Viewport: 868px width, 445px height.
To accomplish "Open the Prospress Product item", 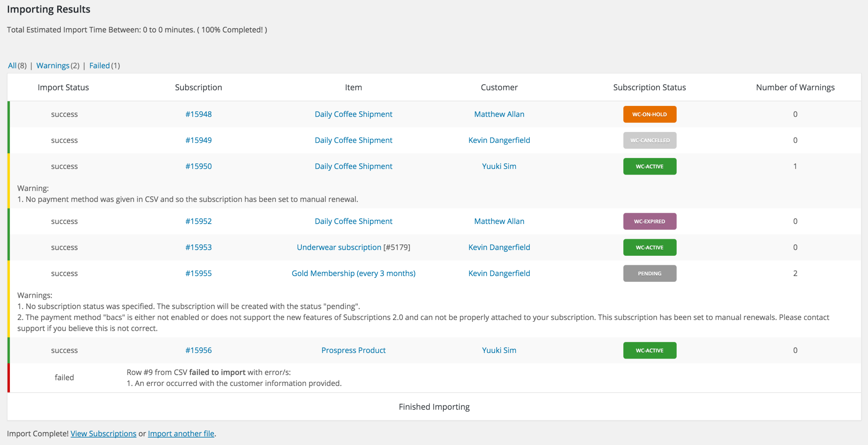I will [x=353, y=350].
